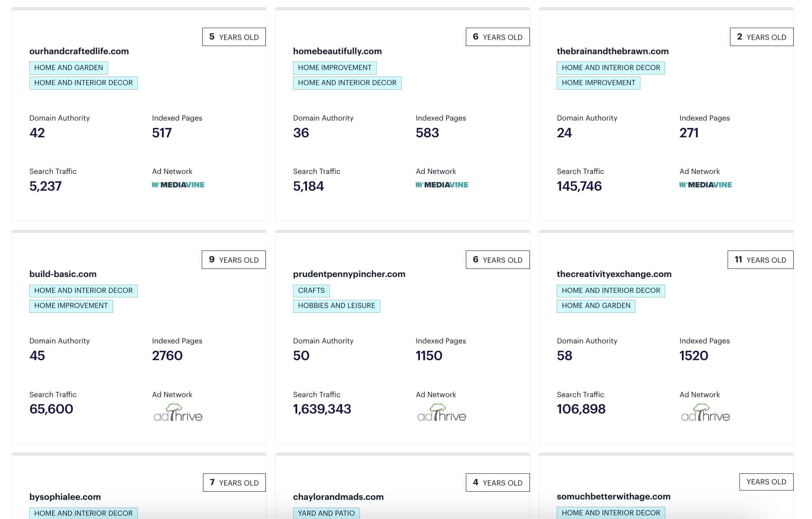Image resolution: width=812 pixels, height=519 pixels.
Task: Click domain authority value 24
Action: click(x=565, y=133)
